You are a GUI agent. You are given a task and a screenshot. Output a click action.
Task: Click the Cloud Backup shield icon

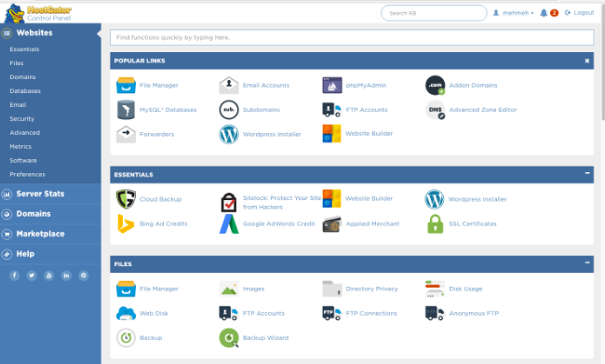tap(126, 199)
